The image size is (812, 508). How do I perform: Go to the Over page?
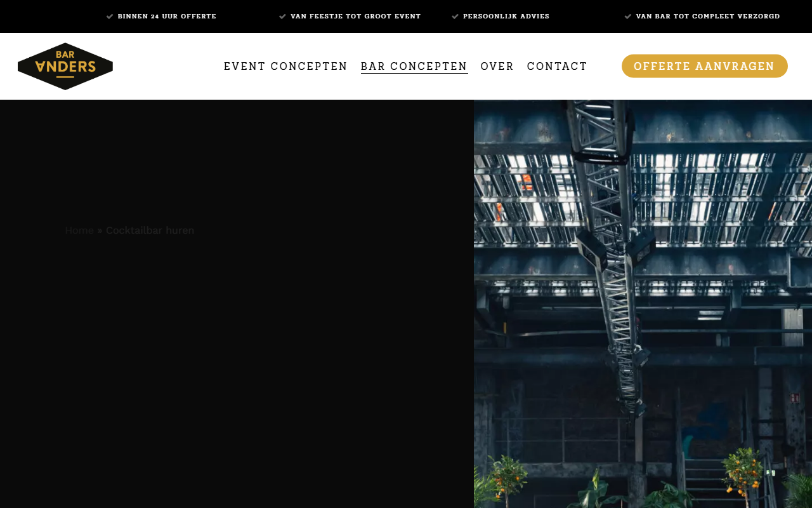coord(497,66)
